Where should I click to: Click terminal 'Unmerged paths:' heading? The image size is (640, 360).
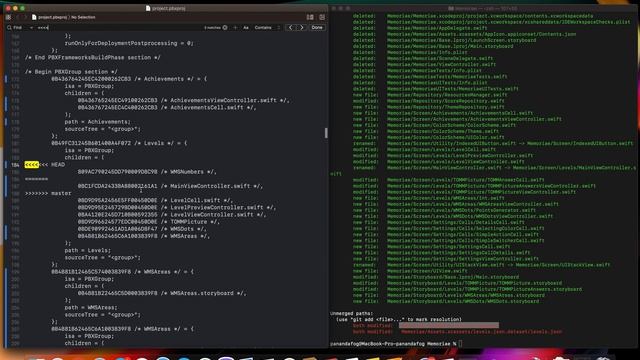coord(351,313)
